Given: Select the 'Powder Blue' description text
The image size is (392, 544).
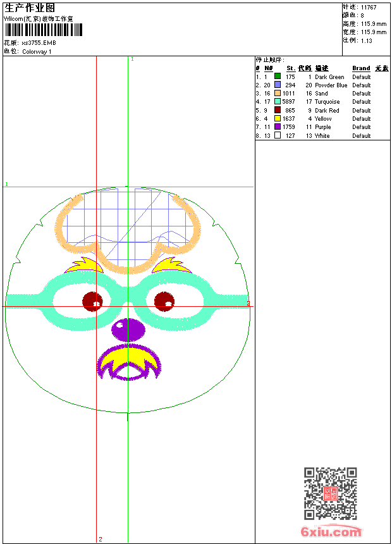Looking at the screenshot, I should click(331, 85).
